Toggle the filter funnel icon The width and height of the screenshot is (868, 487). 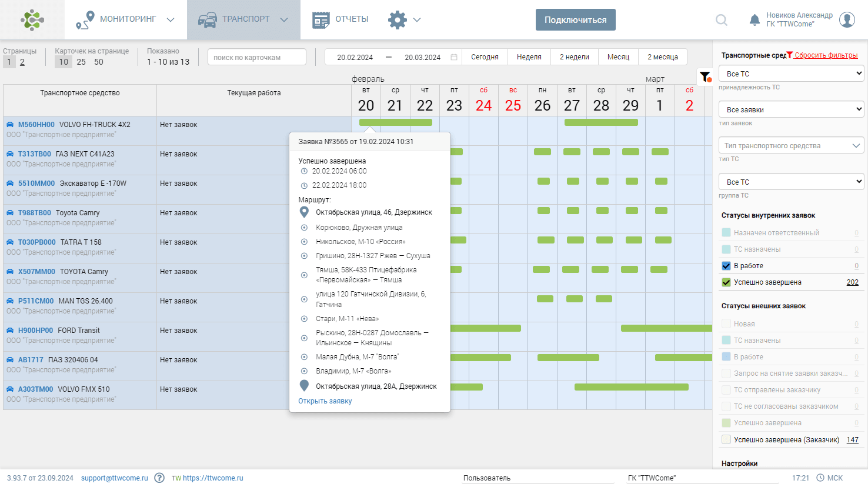[705, 76]
